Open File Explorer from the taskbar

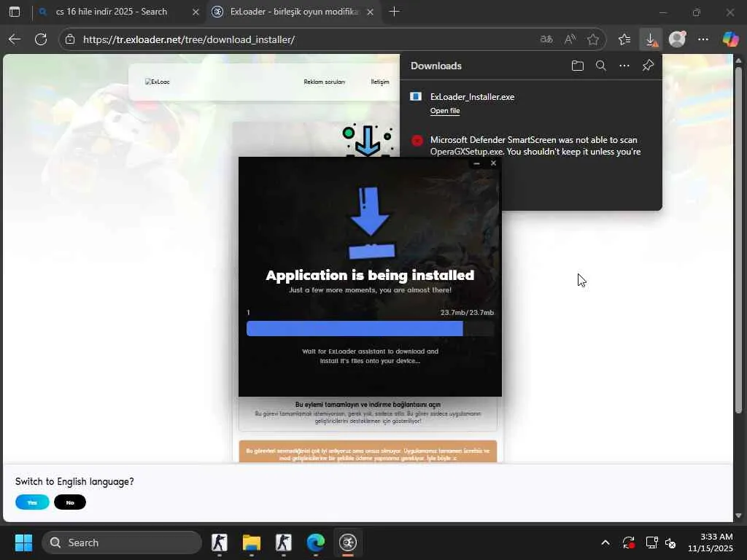pyautogui.click(x=252, y=542)
